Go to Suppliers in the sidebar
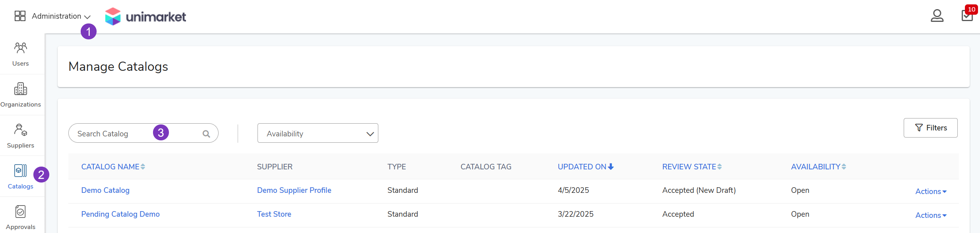This screenshot has height=233, width=980. 21,136
